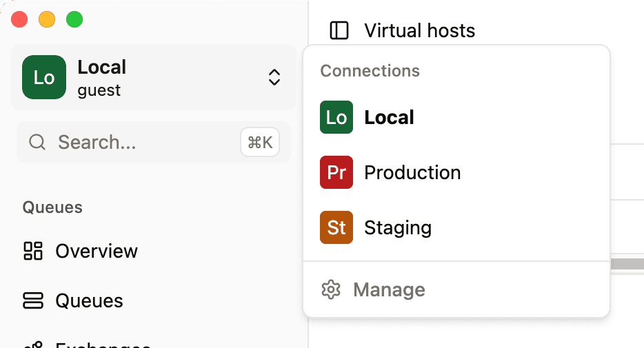Switch to the Staging connection
Image resolution: width=644 pixels, height=348 pixels.
pos(456,227)
